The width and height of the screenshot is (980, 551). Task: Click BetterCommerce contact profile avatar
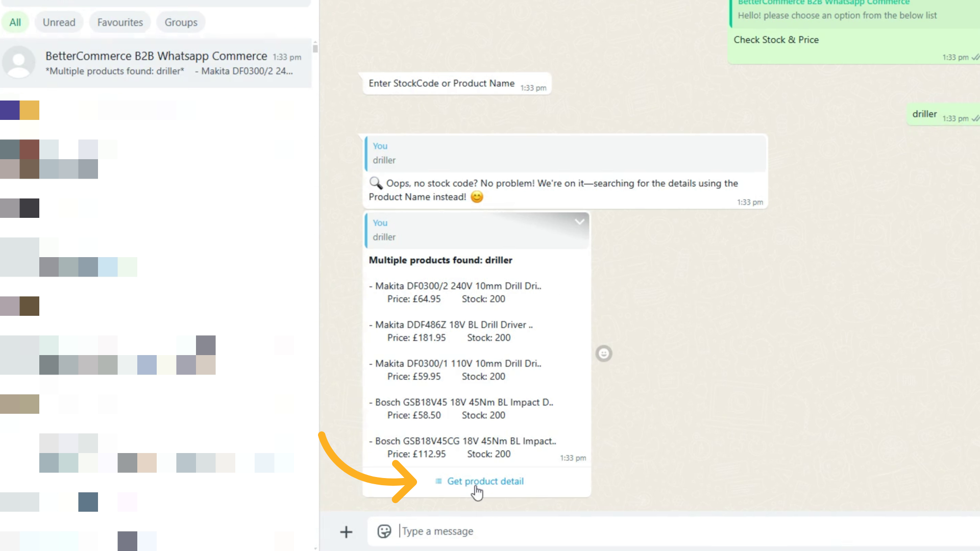19,63
